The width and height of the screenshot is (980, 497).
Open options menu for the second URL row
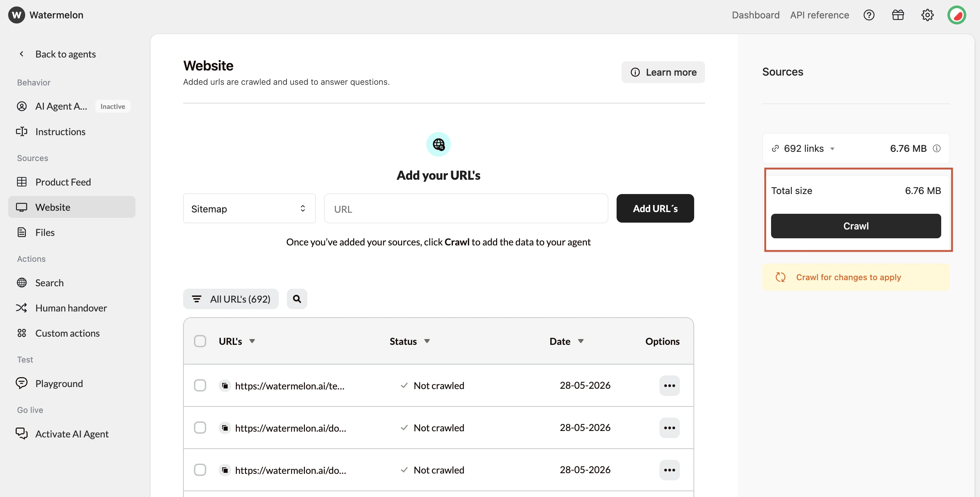click(x=669, y=428)
